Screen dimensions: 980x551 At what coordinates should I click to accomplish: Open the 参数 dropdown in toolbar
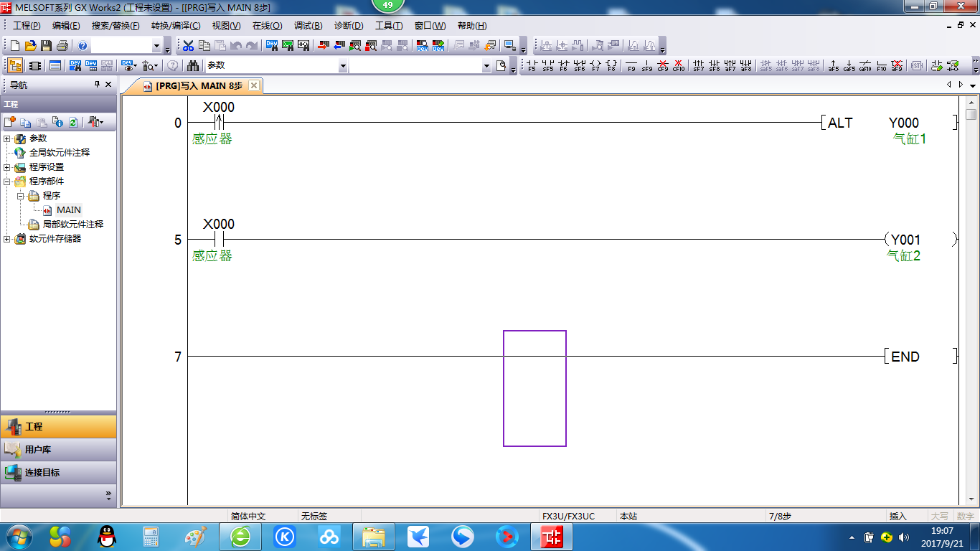pos(343,66)
